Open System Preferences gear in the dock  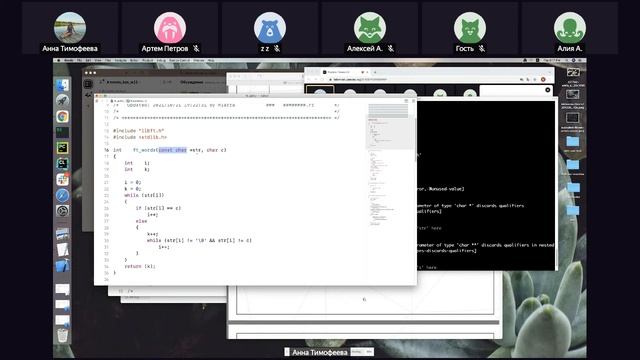(x=62, y=211)
